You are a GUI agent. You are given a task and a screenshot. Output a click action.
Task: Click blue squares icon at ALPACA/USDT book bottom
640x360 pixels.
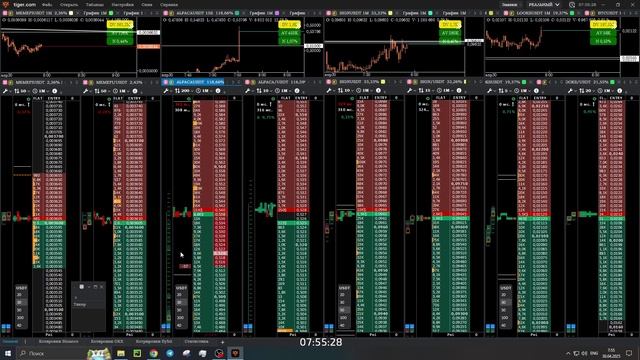pyautogui.click(x=248, y=327)
